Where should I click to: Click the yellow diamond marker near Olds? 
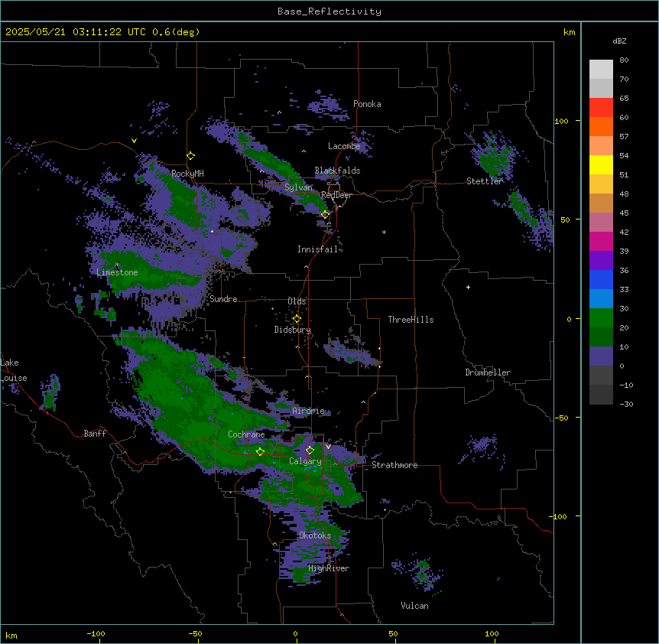click(x=297, y=319)
